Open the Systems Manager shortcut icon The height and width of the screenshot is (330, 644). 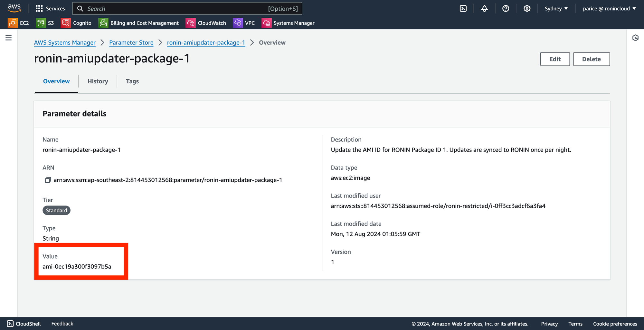266,23
